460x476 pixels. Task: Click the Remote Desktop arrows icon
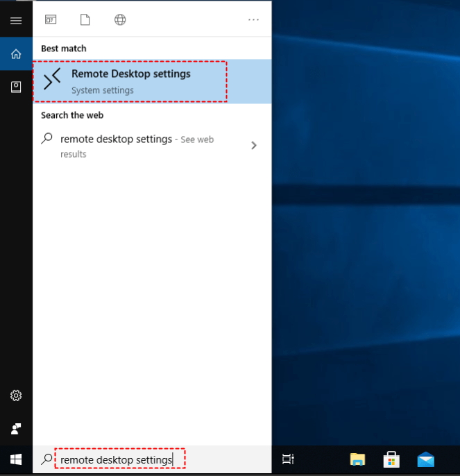[52, 79]
